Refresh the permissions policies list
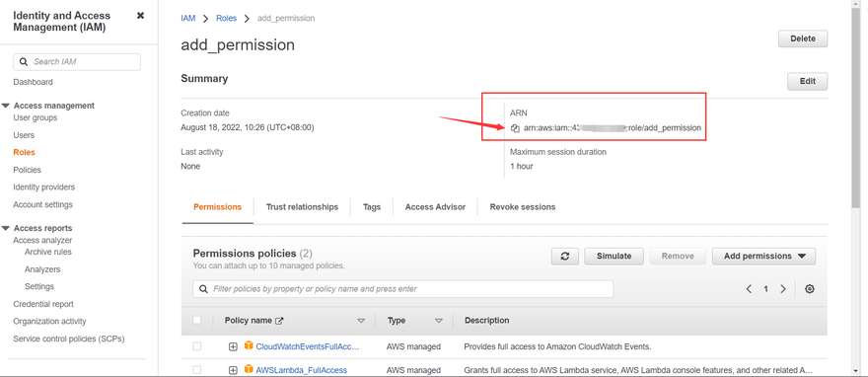Screen dimensions: 868x377 click(564, 257)
